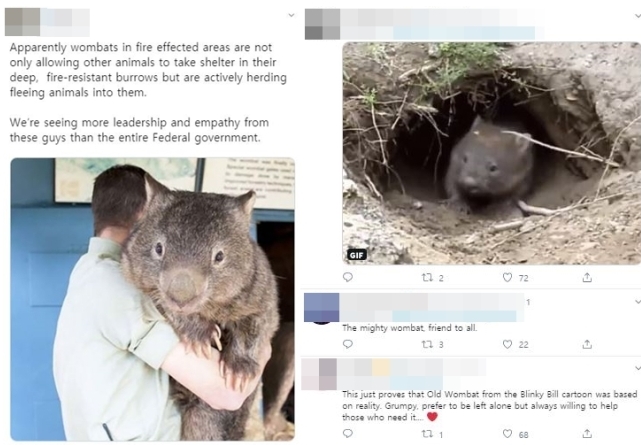Image resolution: width=641 pixels, height=445 pixels.
Task: Share "The mighty wombat" tweet
Action: pyautogui.click(x=587, y=344)
